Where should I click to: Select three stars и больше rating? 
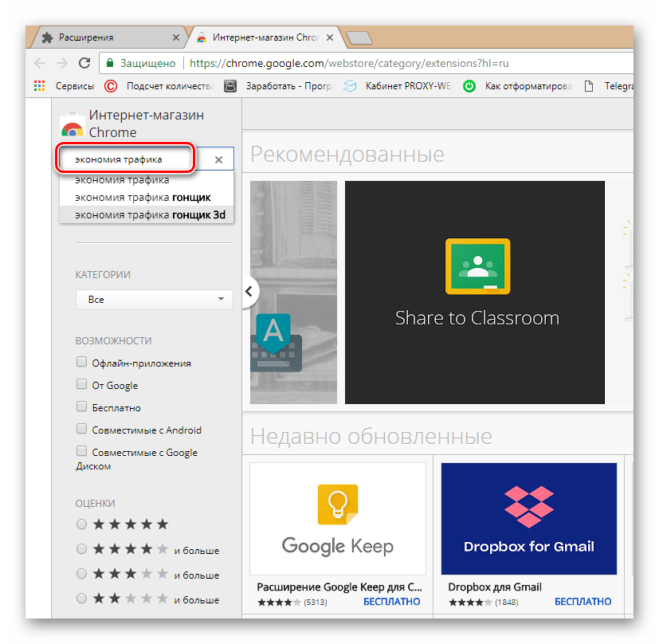81,574
